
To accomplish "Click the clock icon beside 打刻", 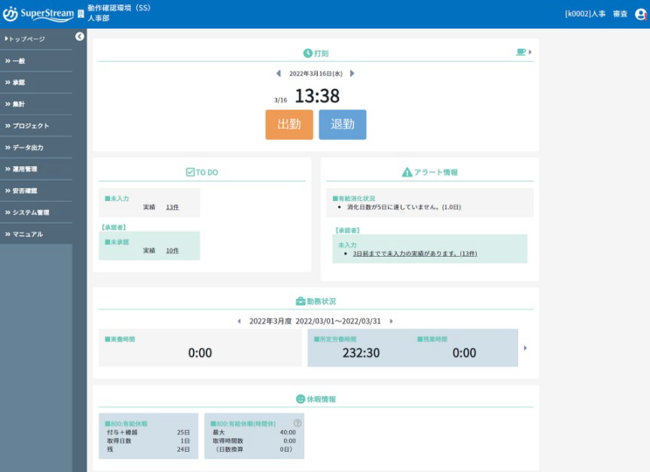I will (308, 53).
